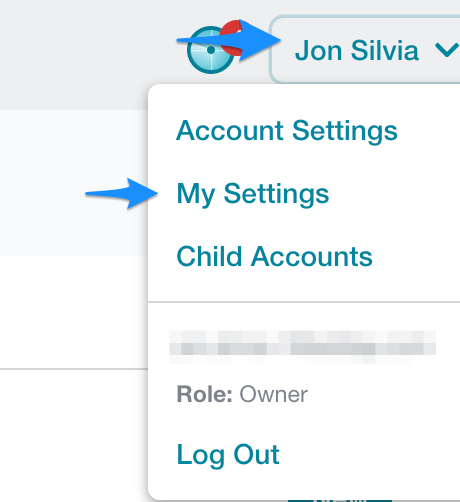Screen dimensions: 460x502
Task: Click the chevron beside Jon Silvia
Action: 447,51
